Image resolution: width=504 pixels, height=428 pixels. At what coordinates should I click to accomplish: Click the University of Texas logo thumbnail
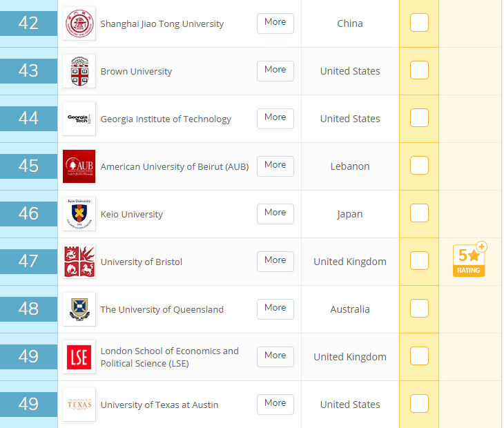79,405
